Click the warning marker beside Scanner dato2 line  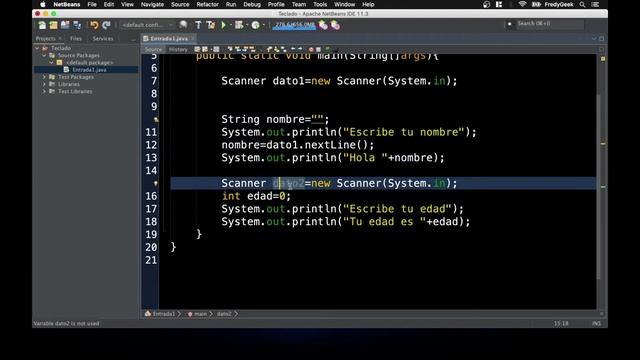click(156, 184)
